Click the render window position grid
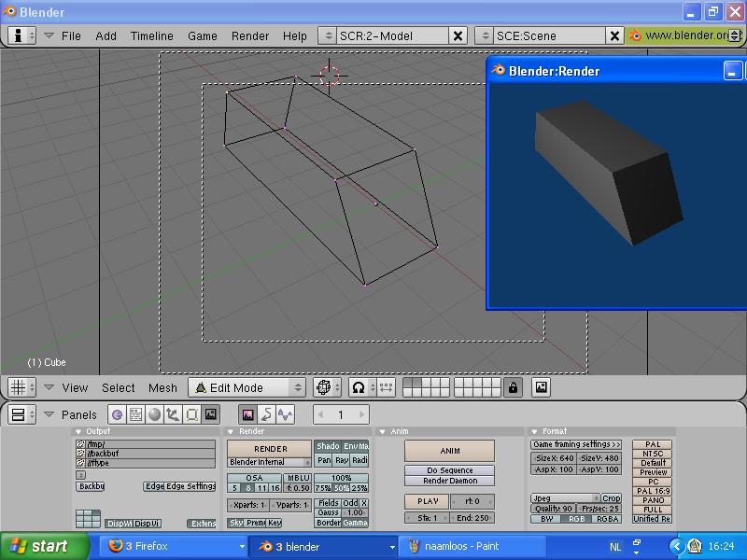This screenshot has width=747, height=560. 88,519
